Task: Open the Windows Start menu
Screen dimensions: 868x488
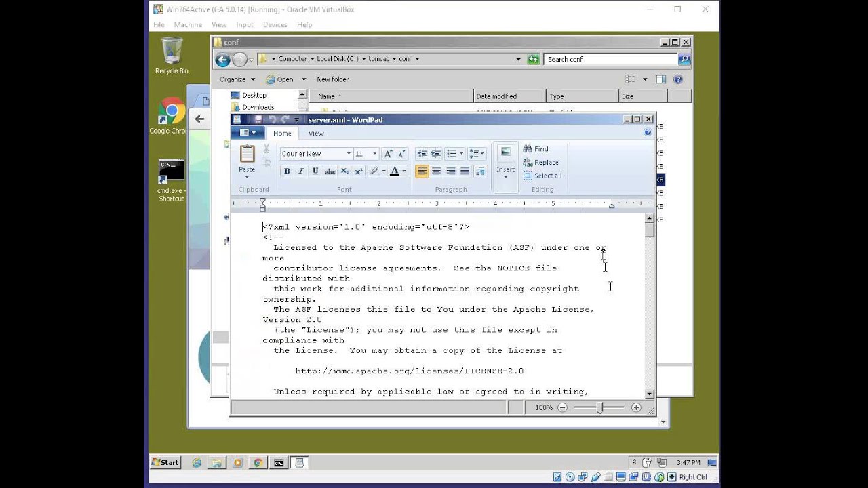Action: coord(166,462)
